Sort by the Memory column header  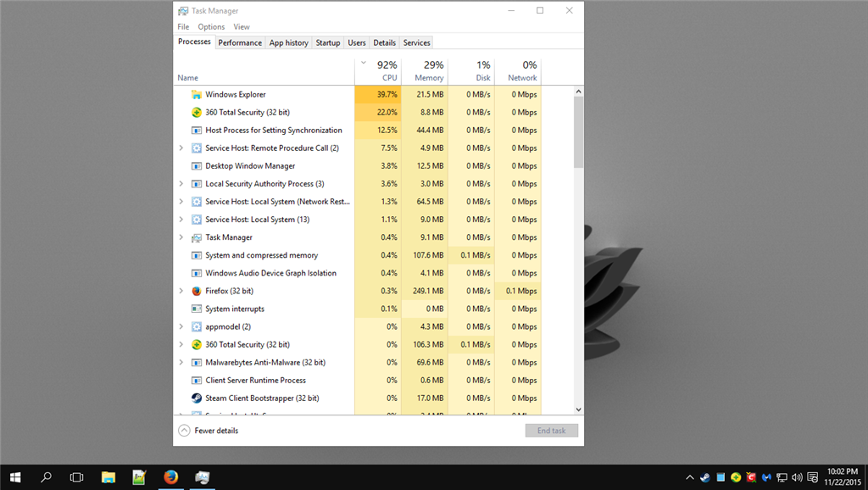tap(425, 71)
